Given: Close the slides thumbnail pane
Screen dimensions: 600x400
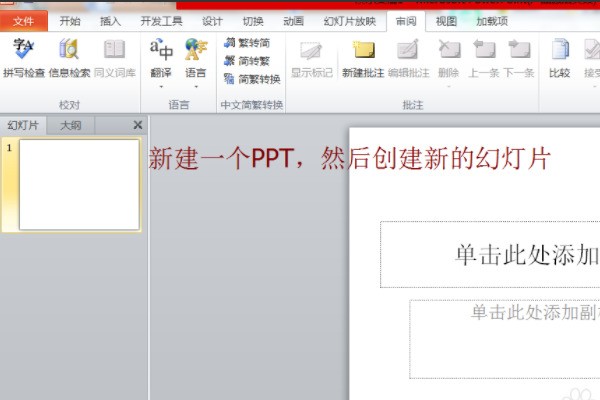Looking at the screenshot, I should tap(138, 125).
